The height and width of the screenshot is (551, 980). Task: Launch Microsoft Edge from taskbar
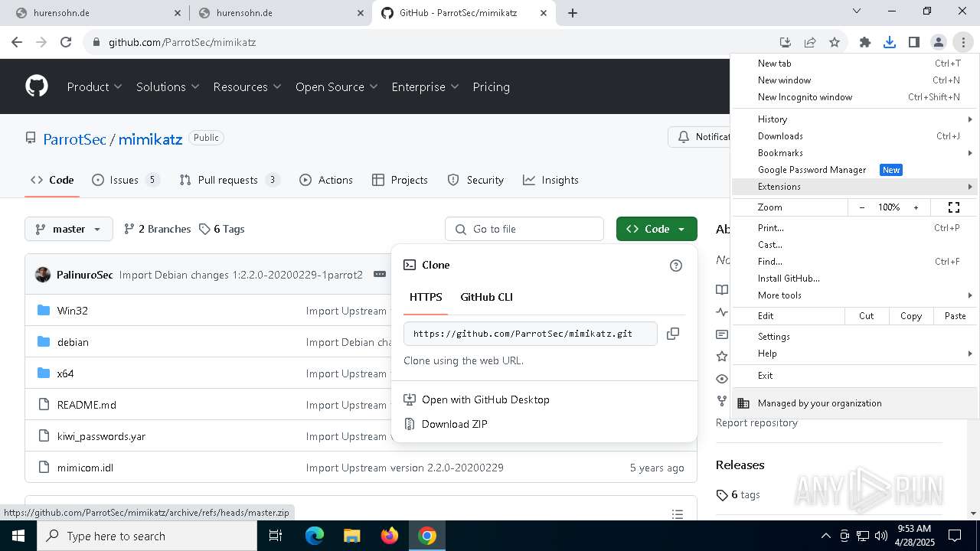click(x=315, y=536)
